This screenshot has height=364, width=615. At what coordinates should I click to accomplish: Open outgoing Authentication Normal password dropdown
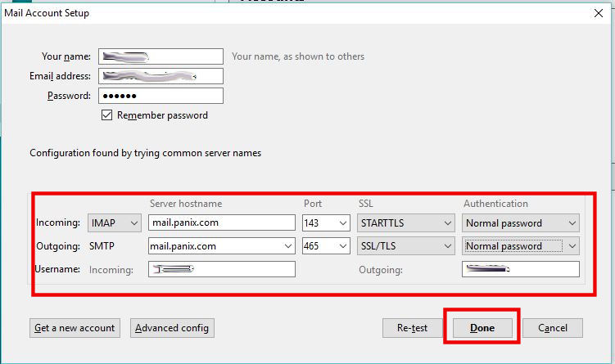click(521, 245)
